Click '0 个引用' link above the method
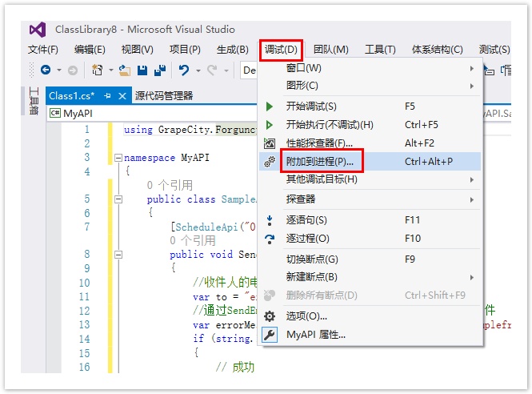Screen dimensions: 532x394 [x=193, y=241]
